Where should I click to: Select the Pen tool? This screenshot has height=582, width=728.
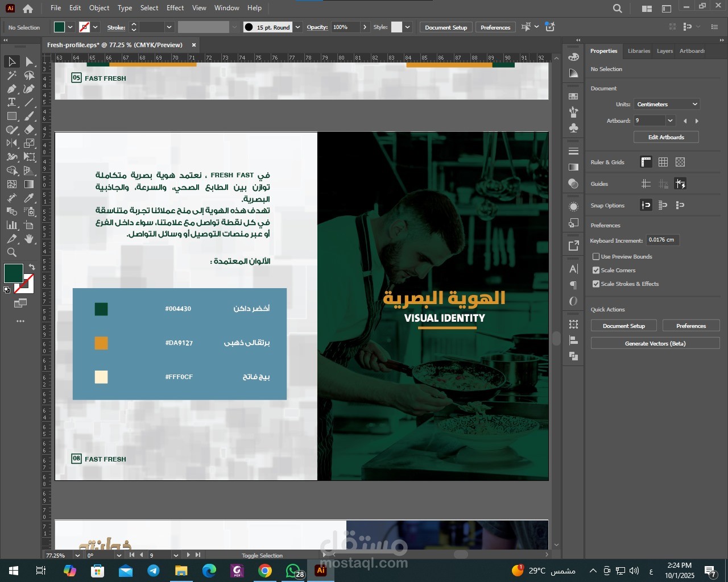(11, 89)
